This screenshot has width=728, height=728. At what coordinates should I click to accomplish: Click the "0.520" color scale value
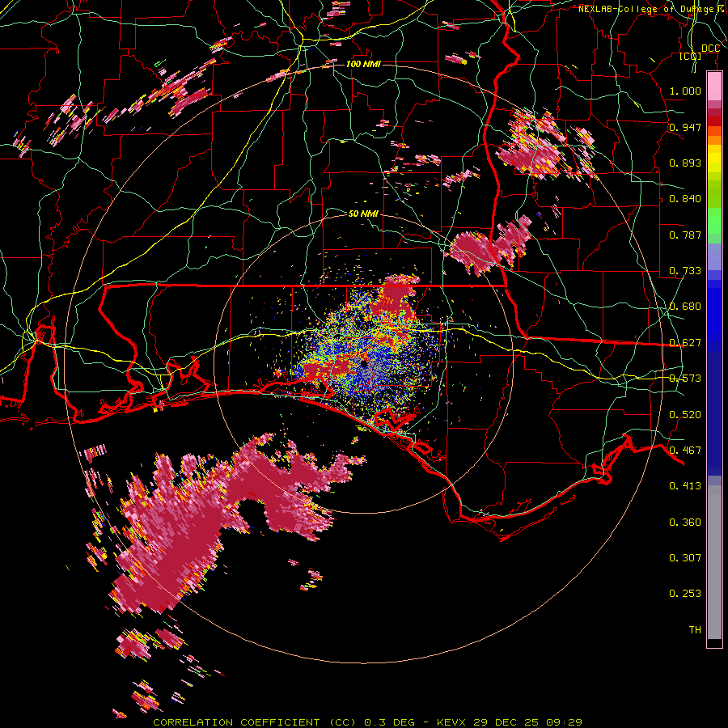pos(685,415)
